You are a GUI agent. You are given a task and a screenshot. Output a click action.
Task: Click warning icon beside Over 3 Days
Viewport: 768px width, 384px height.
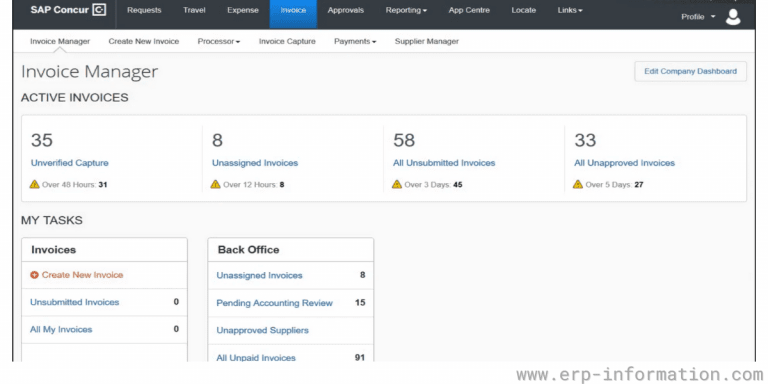[397, 184]
